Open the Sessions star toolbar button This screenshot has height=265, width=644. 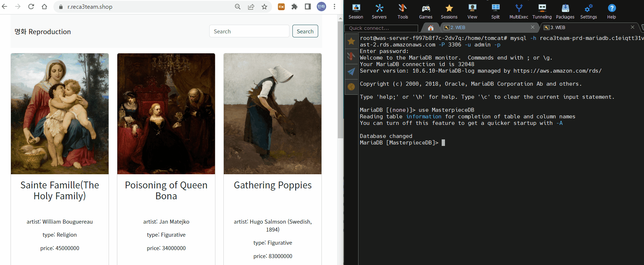tap(449, 11)
